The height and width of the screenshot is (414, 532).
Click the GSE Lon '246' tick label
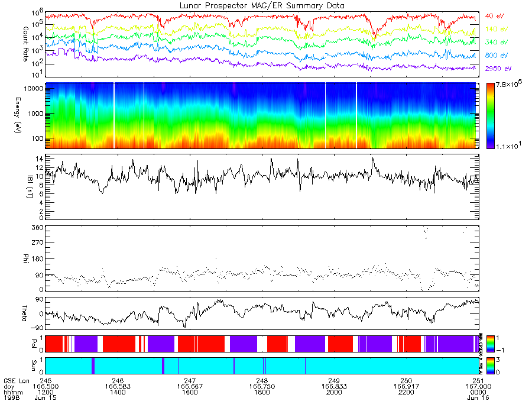point(118,381)
